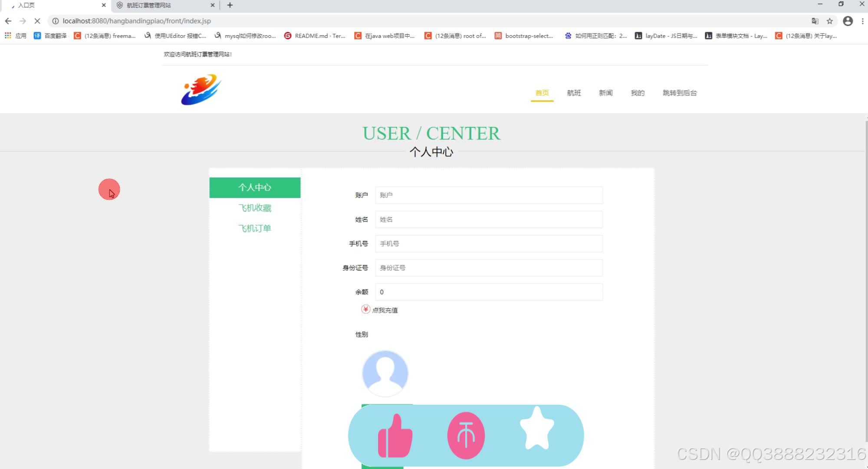Click the airline website logo
Viewport: 868px width, 469px height.
click(200, 89)
